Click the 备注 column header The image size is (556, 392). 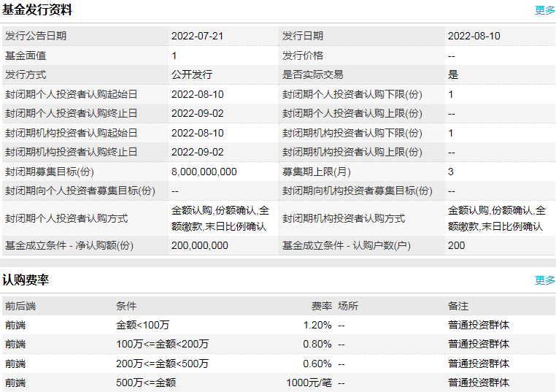tap(457, 306)
